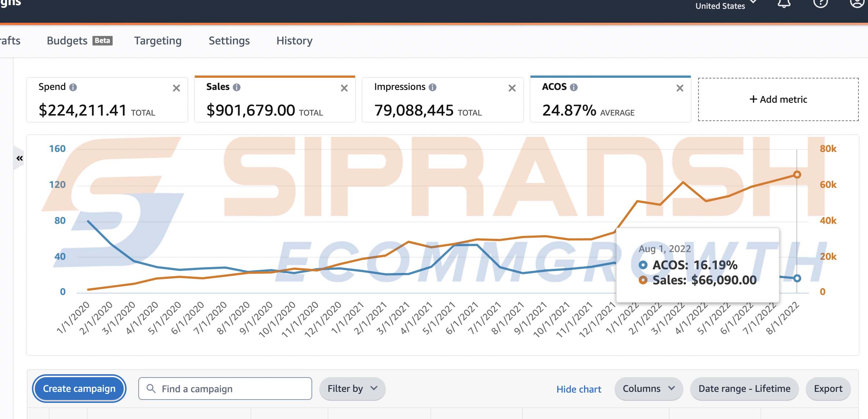This screenshot has width=868, height=419.
Task: Open the History tab
Action: (294, 41)
